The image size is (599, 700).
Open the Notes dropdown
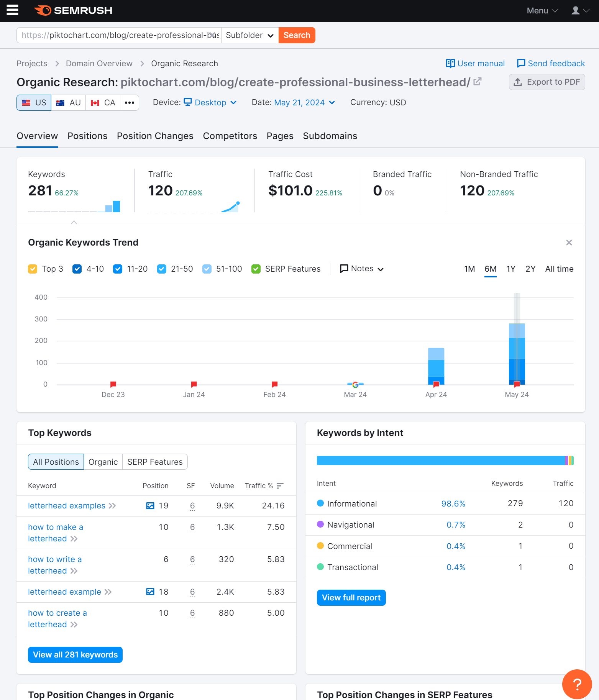[x=362, y=269]
